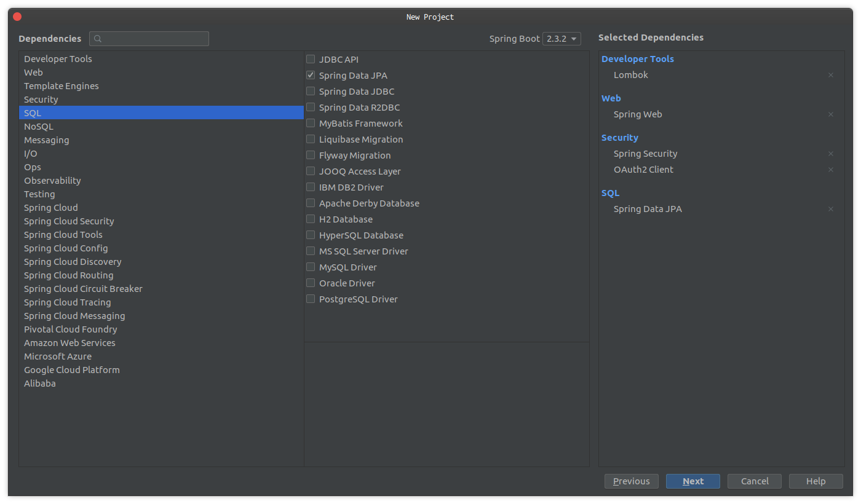Viewport: 861px width, 504px height.
Task: Select Spring Cloud Tools category
Action: tap(161, 235)
